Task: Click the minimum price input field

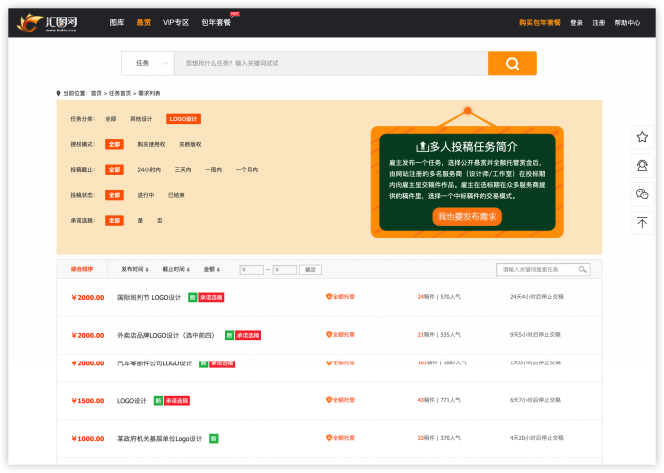Action: (252, 270)
